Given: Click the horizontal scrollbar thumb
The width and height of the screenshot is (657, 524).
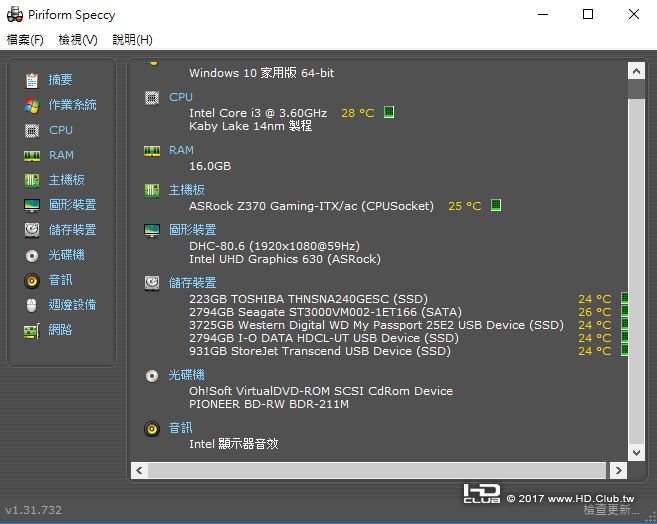Looking at the screenshot, I should 377,470.
